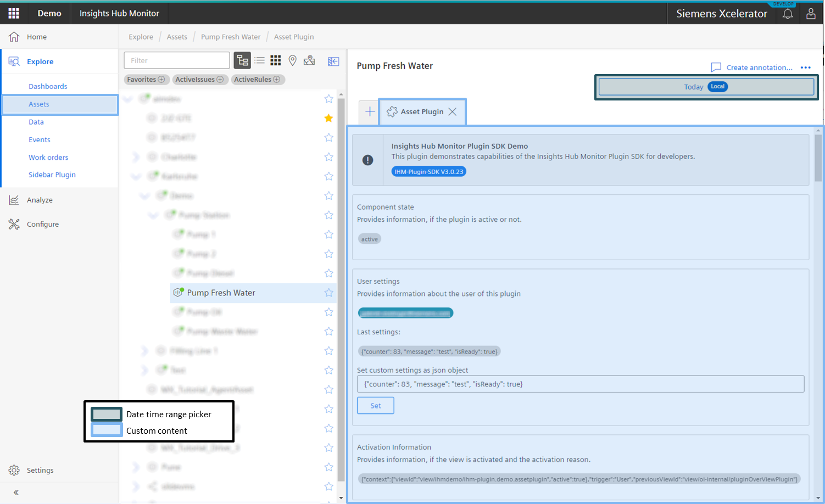Click the Local timezone badge
Screen dimensions: 825x504
coord(718,87)
